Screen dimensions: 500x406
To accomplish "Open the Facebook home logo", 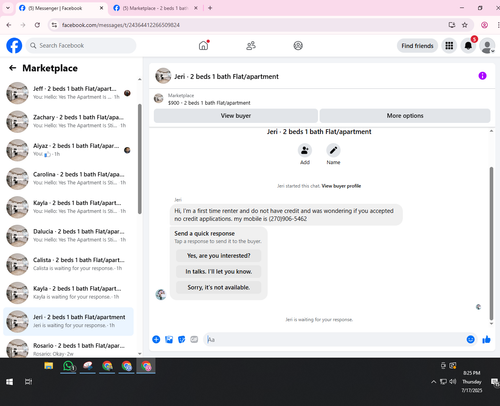I will click(x=14, y=46).
